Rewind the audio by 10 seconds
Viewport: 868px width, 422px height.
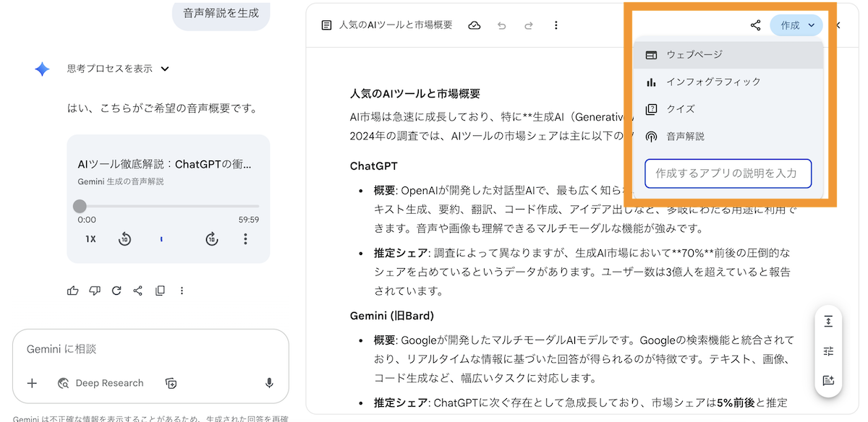[x=124, y=239]
